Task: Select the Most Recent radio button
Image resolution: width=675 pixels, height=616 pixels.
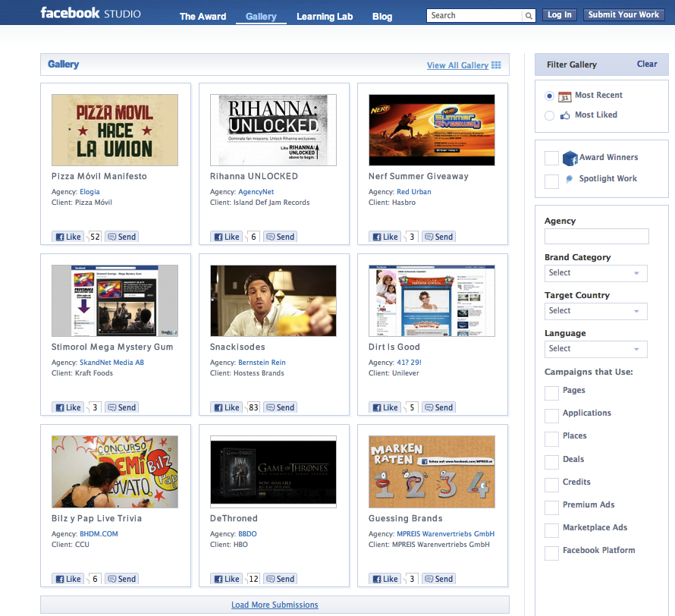Action: tap(549, 96)
